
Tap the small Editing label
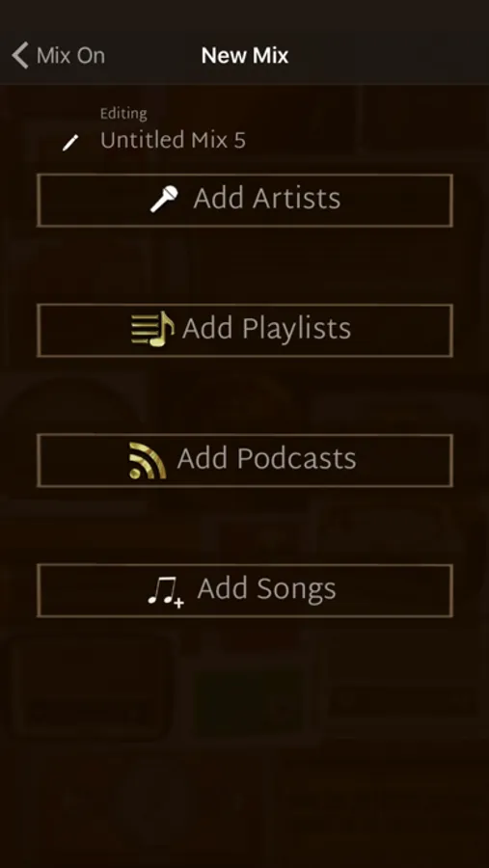click(x=123, y=114)
